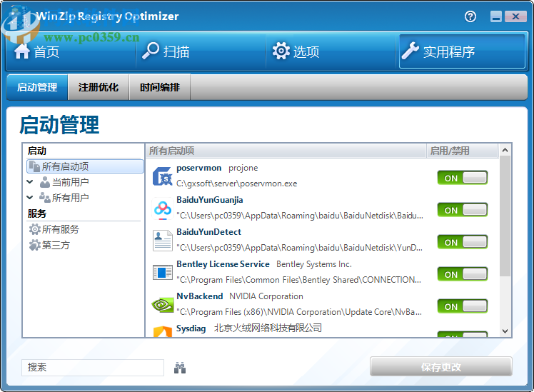The width and height of the screenshot is (534, 392).
Task: Click the binoculars search icon
Action: pyautogui.click(x=180, y=368)
